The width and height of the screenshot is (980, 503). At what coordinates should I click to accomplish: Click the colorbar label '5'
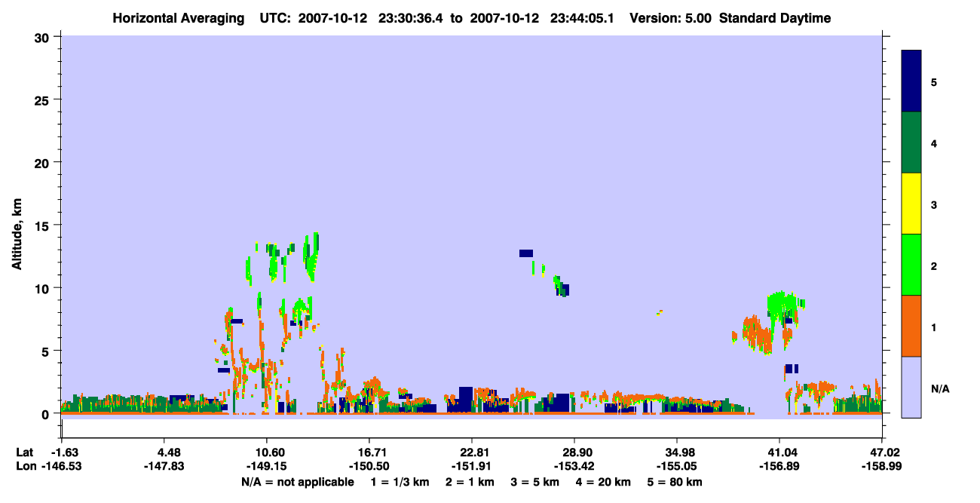pos(934,82)
